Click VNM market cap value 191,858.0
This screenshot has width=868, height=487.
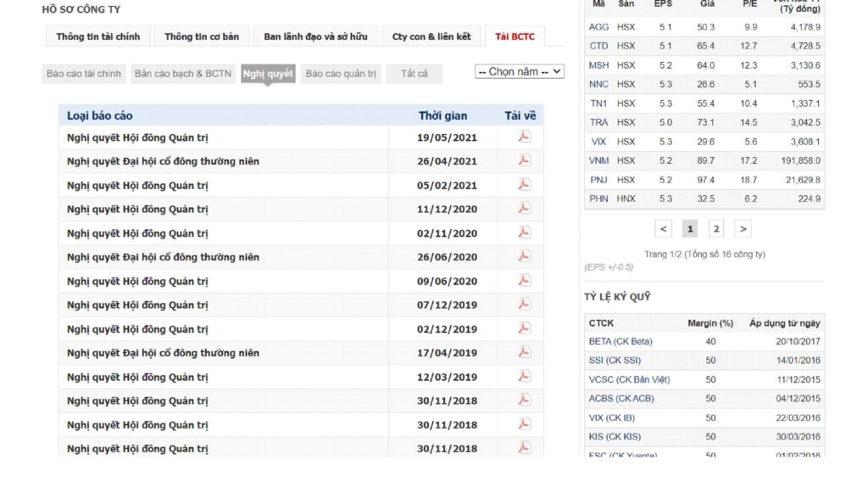point(800,160)
